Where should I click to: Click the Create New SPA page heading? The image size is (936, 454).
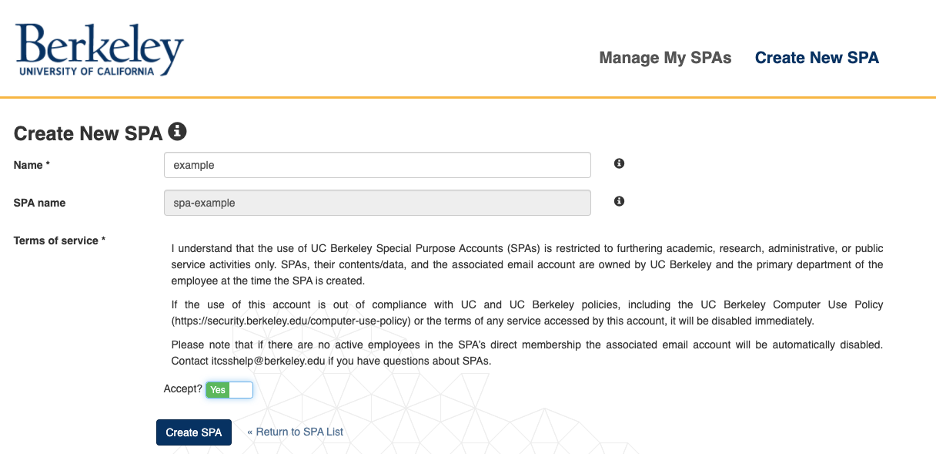(x=88, y=134)
